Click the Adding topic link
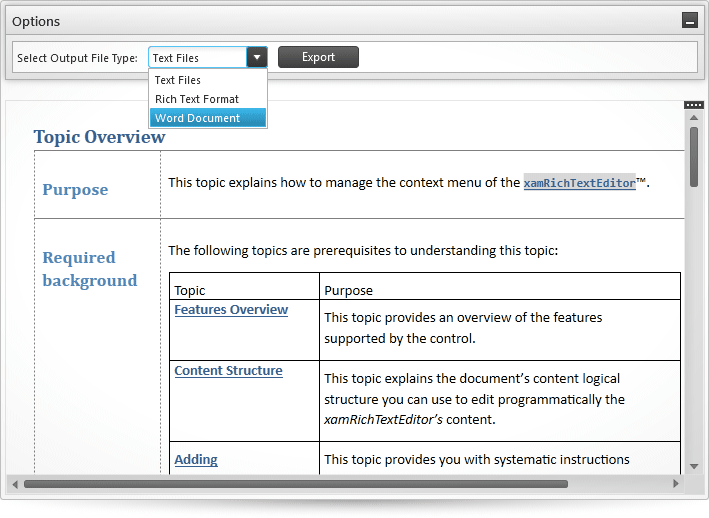 pyautogui.click(x=196, y=460)
